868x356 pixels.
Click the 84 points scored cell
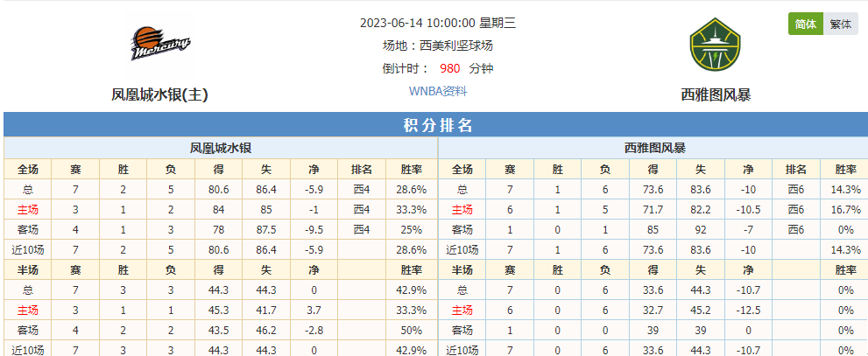click(219, 210)
